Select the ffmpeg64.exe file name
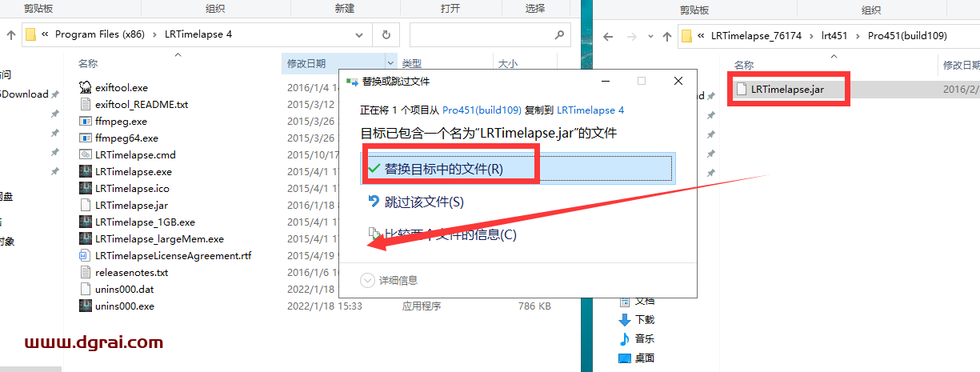The height and width of the screenshot is (372, 980). click(x=126, y=138)
